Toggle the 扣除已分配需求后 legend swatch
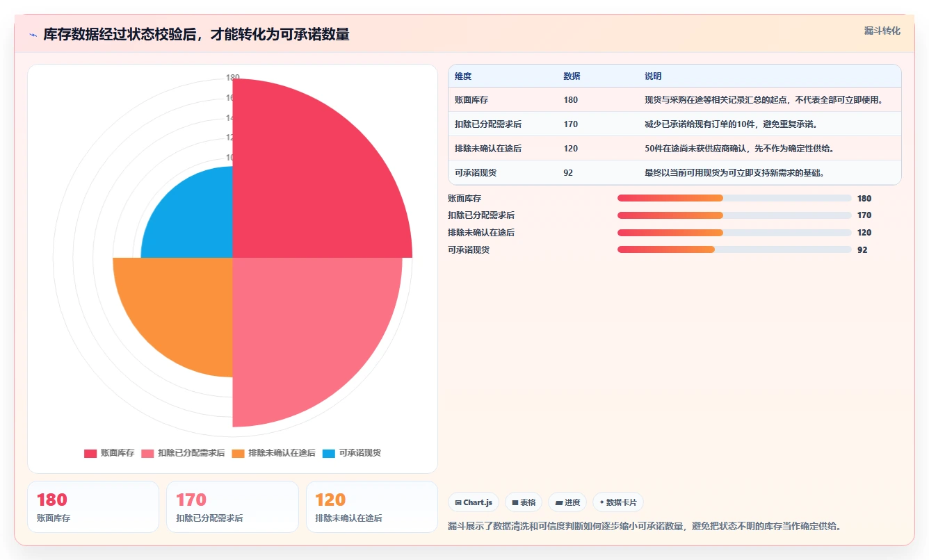This screenshot has height=560, width=929. (x=147, y=454)
